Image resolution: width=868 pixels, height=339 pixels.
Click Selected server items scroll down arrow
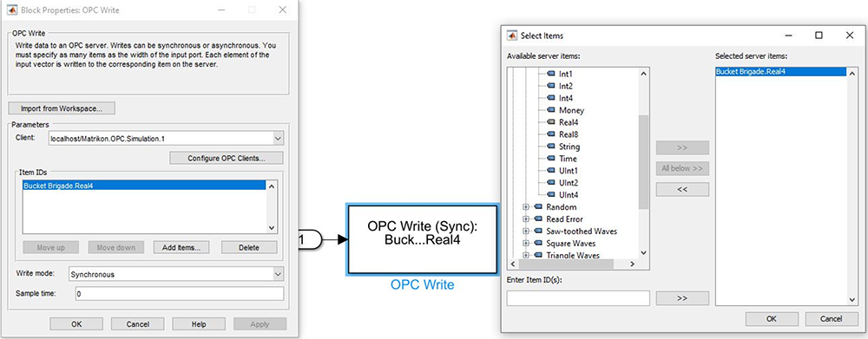pos(852,299)
